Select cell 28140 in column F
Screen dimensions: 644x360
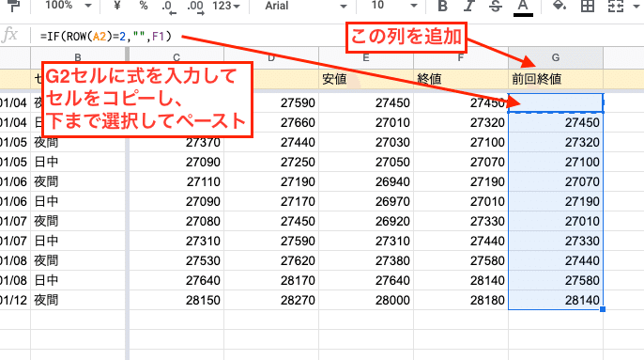[460, 281]
